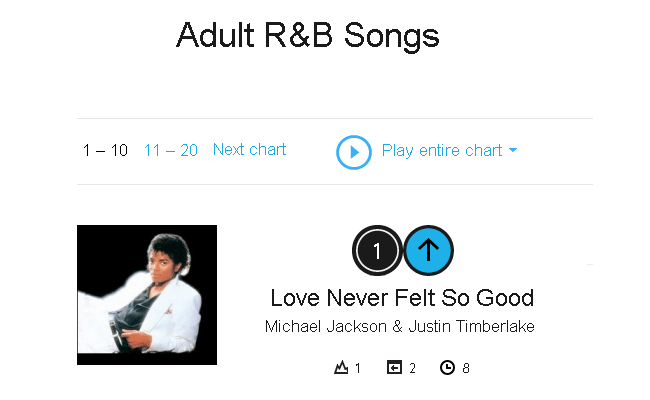
Task: Click the circular play chart icon
Action: click(x=354, y=152)
